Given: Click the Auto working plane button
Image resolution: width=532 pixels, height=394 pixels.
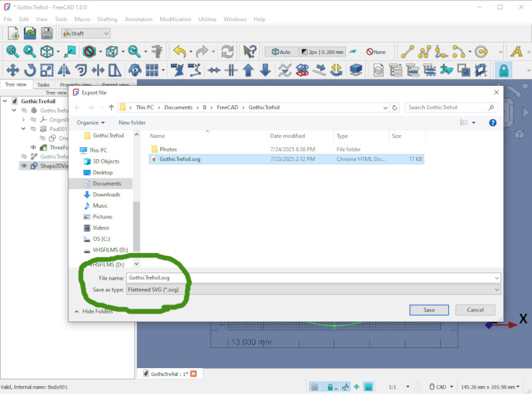Looking at the screenshot, I should point(281,52).
